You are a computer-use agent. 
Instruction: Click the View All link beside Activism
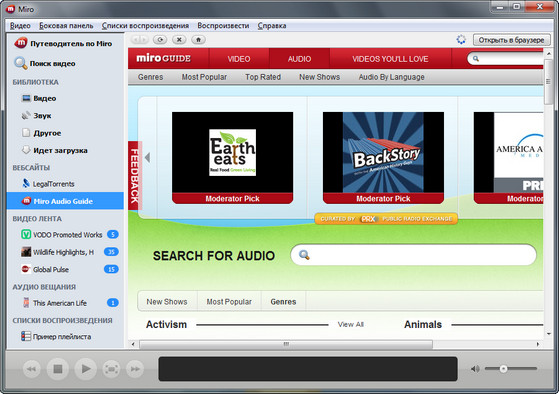coord(351,324)
